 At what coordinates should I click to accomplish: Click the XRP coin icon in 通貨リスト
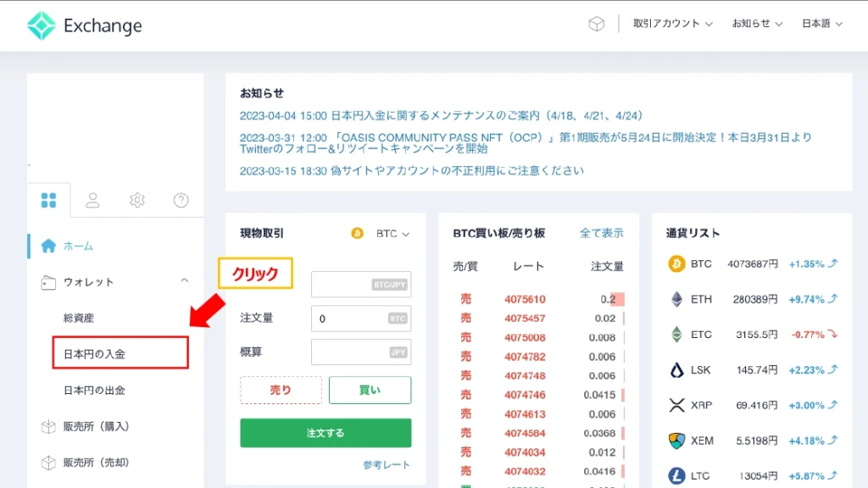[x=676, y=405]
